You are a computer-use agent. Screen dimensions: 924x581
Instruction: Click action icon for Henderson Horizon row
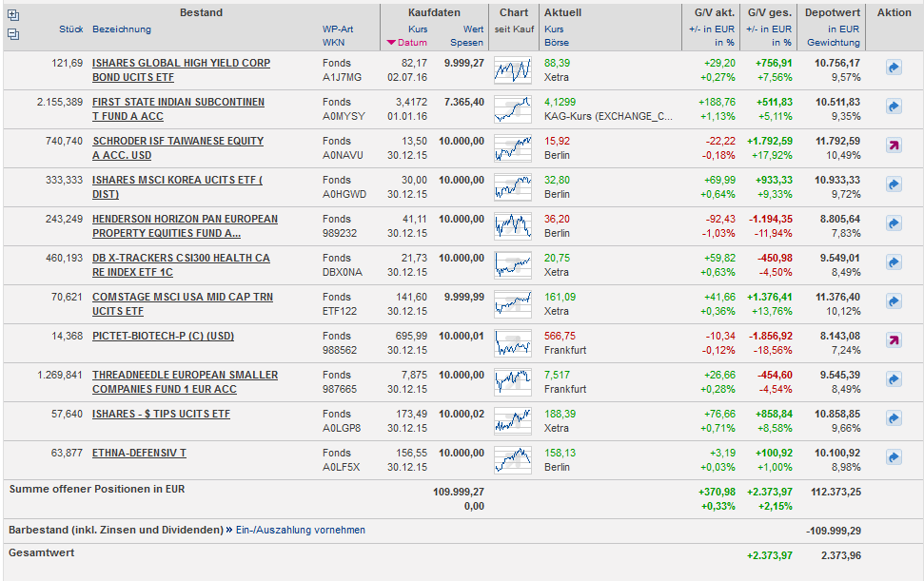point(894,224)
